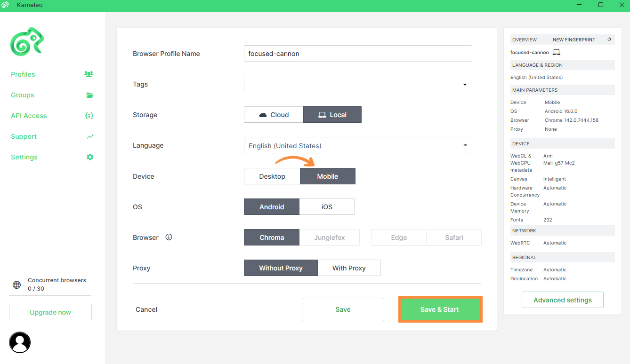Pick the Junglefox browser
The height and width of the screenshot is (364, 630).
330,237
